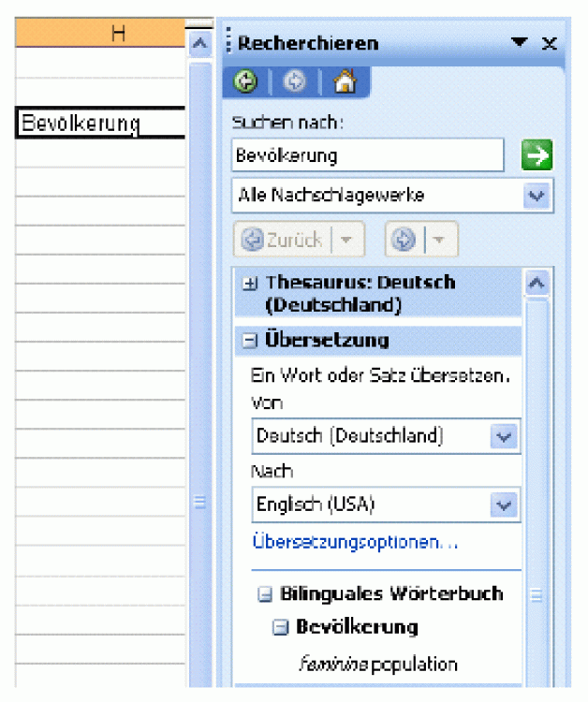588x702 pixels.
Task: Click the results list scroll up arrow
Action: tap(537, 283)
